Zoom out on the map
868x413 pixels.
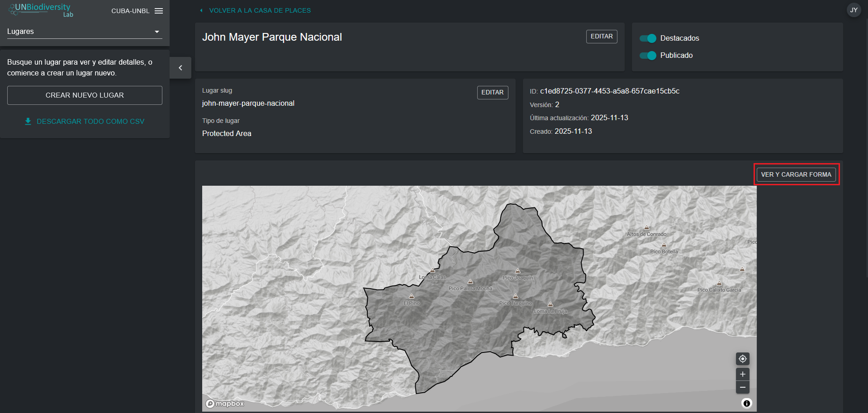[x=742, y=388]
